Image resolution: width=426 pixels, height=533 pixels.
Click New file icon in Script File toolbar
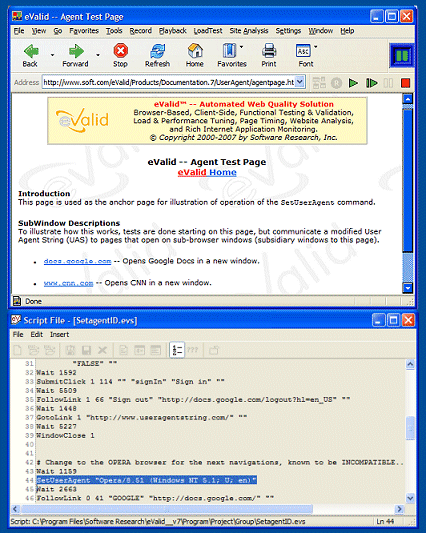click(18, 350)
